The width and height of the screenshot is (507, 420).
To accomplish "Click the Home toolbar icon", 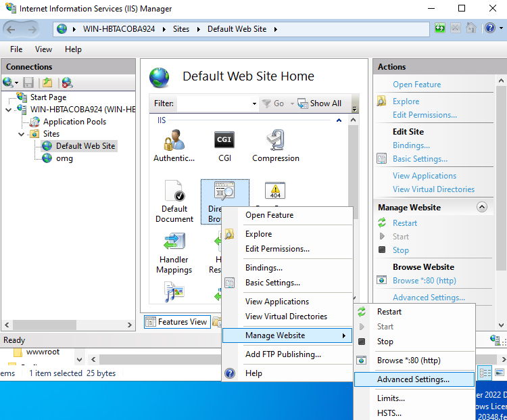I will tap(470, 28).
